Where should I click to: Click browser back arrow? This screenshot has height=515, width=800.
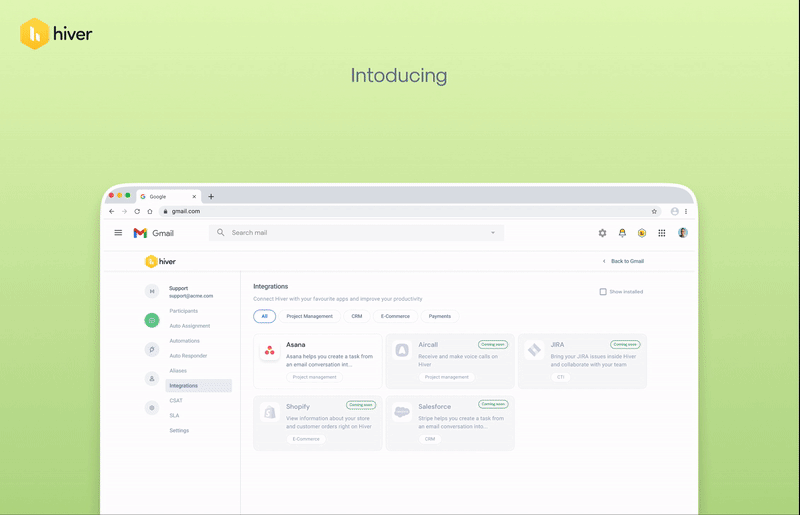pyautogui.click(x=112, y=211)
